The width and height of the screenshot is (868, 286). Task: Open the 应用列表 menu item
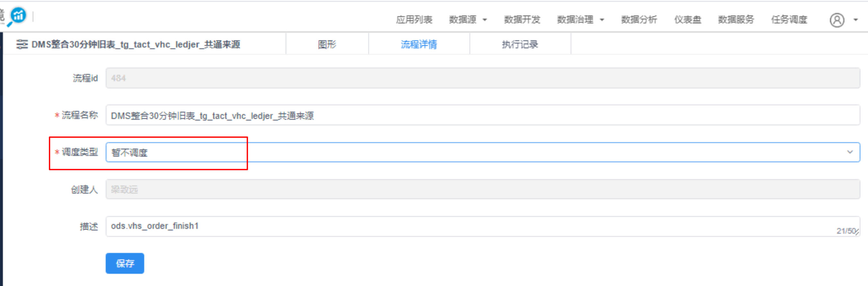(x=414, y=20)
